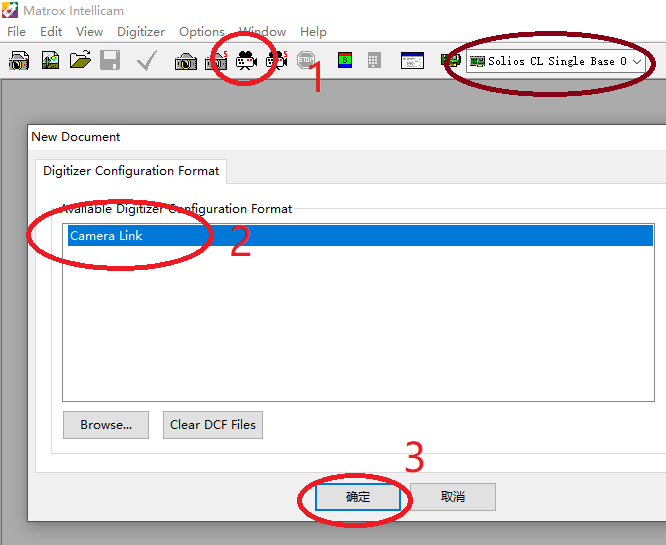The image size is (666, 545).
Task: Open the View menu
Action: tap(90, 31)
